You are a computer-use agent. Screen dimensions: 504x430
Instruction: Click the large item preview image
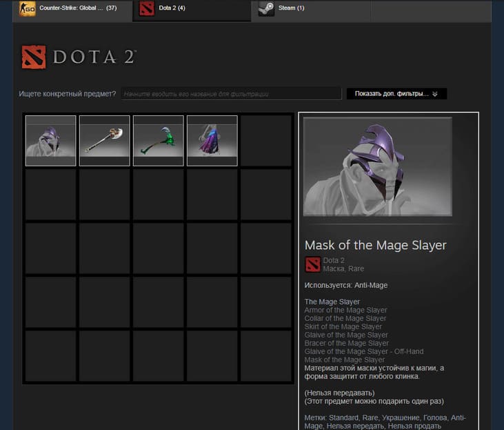point(378,166)
